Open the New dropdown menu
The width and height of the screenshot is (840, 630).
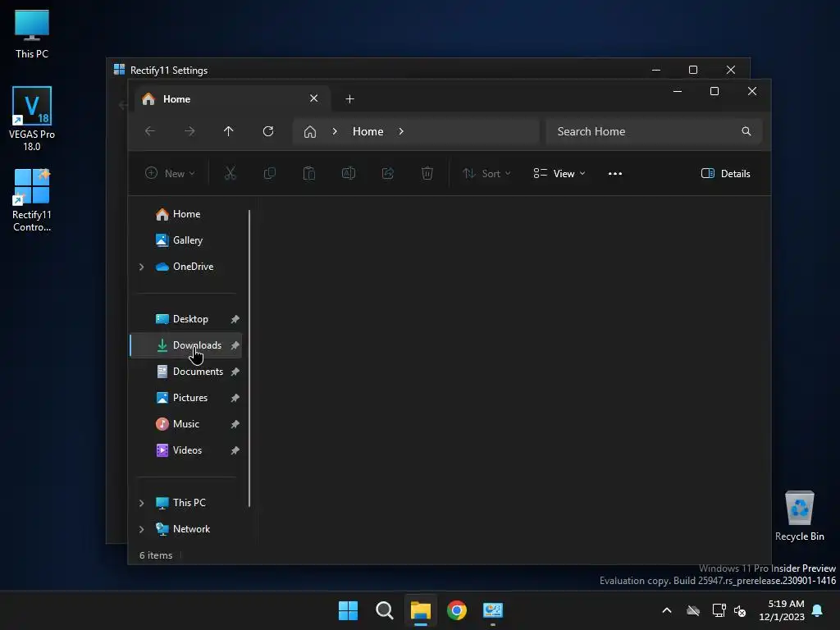click(171, 173)
